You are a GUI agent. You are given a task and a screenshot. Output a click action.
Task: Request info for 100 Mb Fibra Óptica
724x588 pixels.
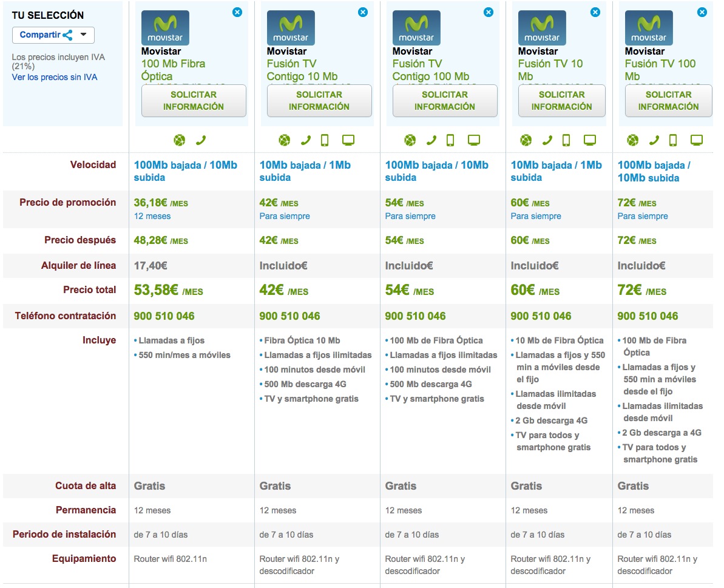point(194,101)
